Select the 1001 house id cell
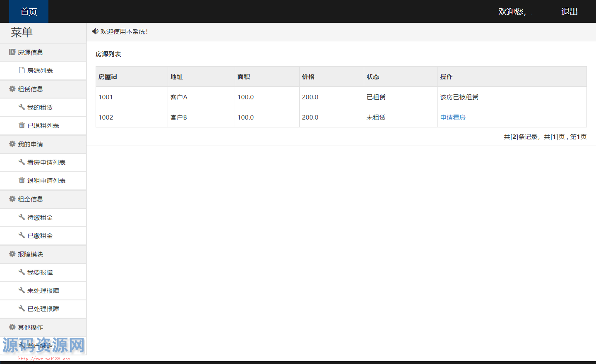The height and width of the screenshot is (364, 596). coord(132,97)
